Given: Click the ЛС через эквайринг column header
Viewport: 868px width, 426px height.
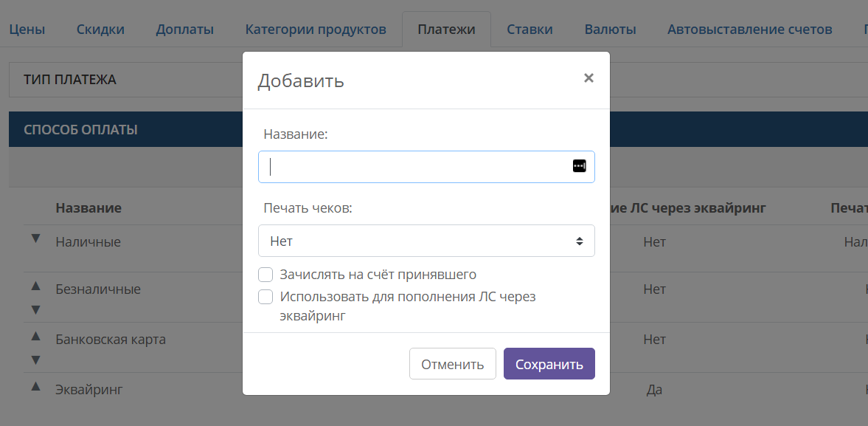Looking at the screenshot, I should (688, 208).
